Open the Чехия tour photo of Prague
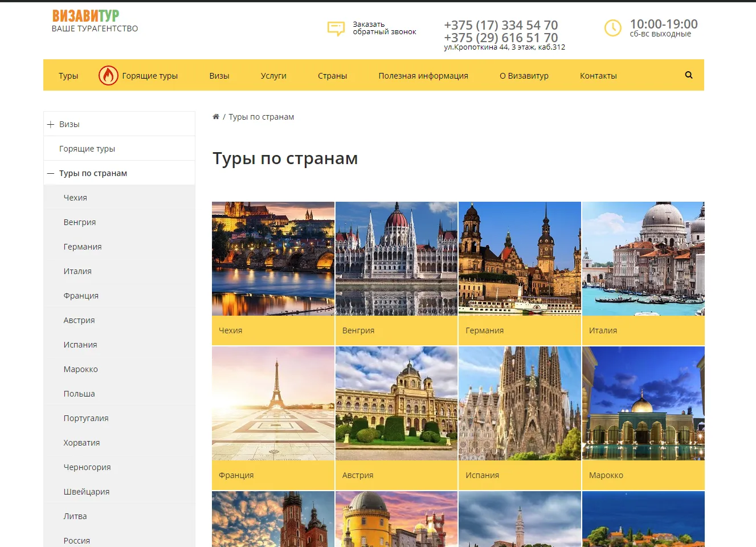The width and height of the screenshot is (756, 547). pyautogui.click(x=273, y=259)
